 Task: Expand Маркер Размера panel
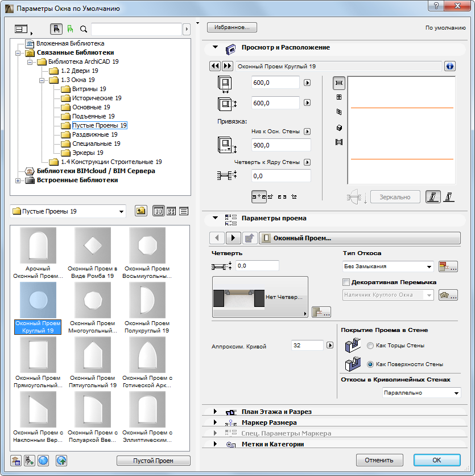click(215, 422)
